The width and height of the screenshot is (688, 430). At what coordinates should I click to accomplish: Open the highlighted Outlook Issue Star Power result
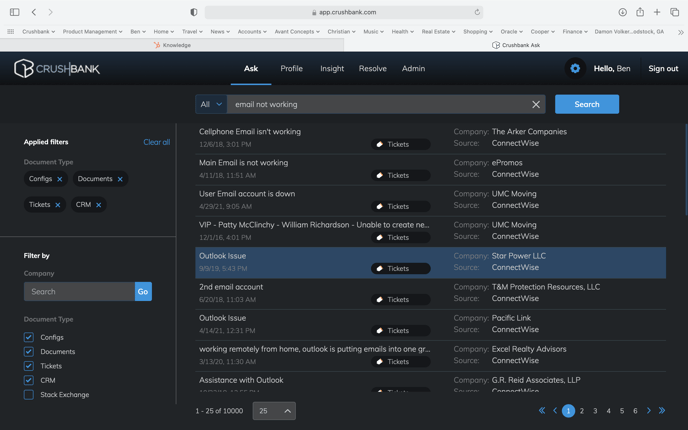tap(430, 262)
